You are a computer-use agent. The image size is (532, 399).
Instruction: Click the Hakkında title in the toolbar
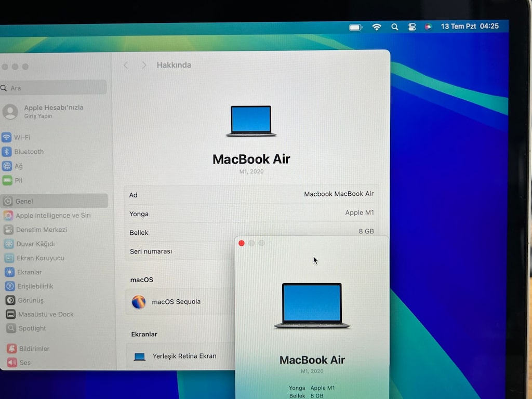(174, 65)
